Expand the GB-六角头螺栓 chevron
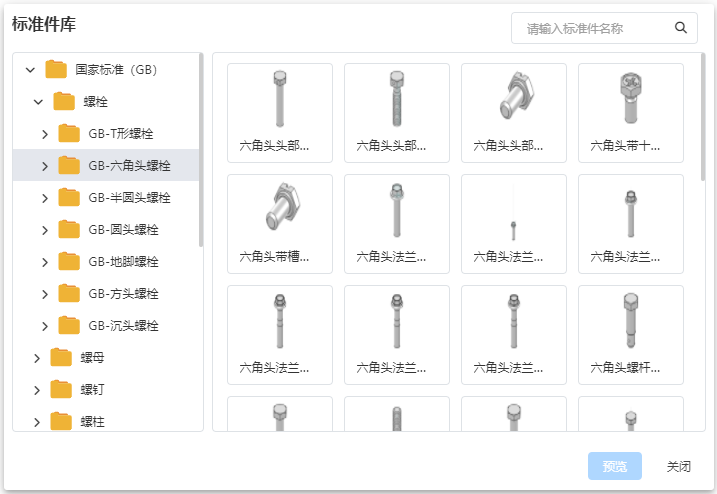 (44, 166)
